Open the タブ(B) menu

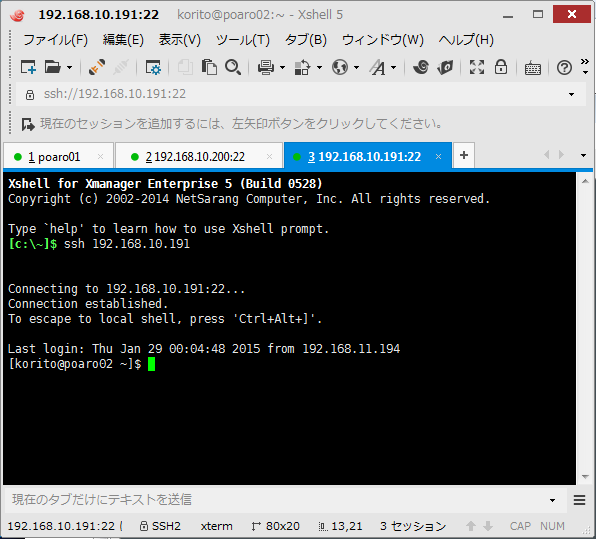pos(306,40)
